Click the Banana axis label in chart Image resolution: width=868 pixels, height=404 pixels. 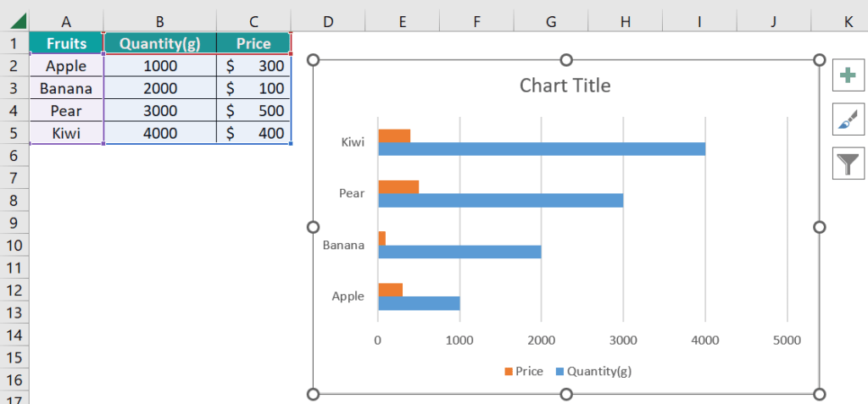[344, 245]
